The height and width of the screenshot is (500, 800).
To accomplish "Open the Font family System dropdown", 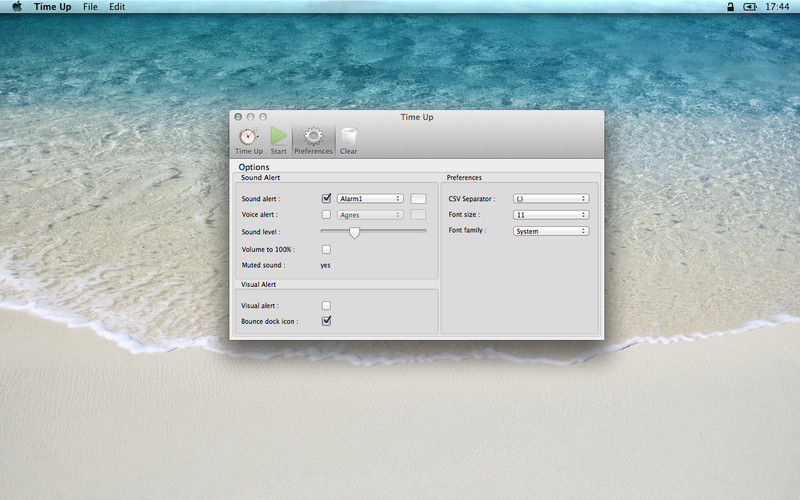I will 551,231.
